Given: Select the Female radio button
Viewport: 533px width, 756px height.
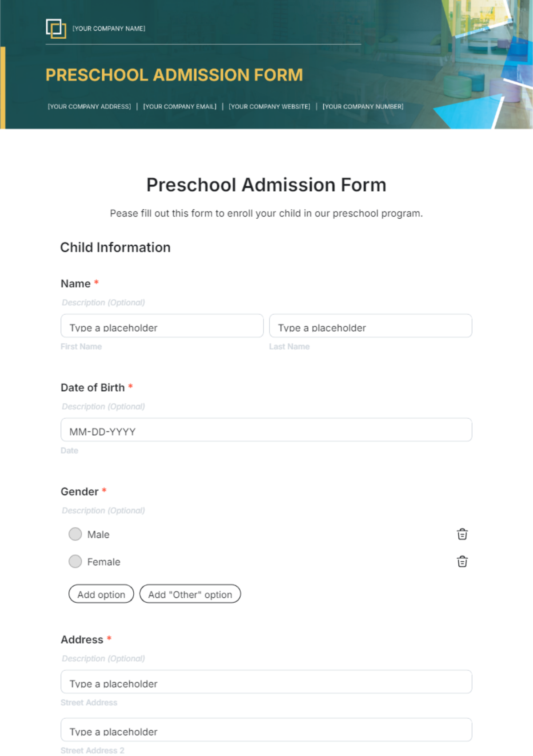Looking at the screenshot, I should point(75,562).
